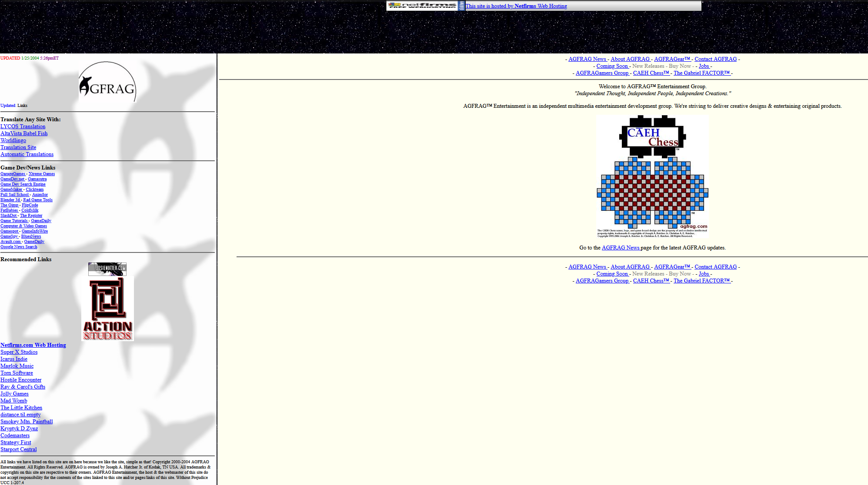868x485 pixels.
Task: Open the CAEH Chess page
Action: [651, 73]
